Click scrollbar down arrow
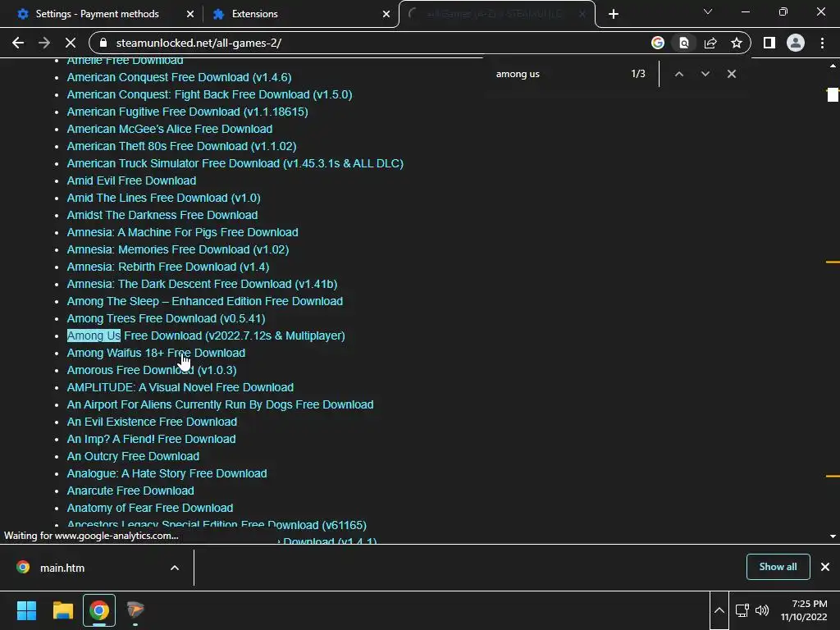Image resolution: width=840 pixels, height=630 pixels. coord(833,536)
